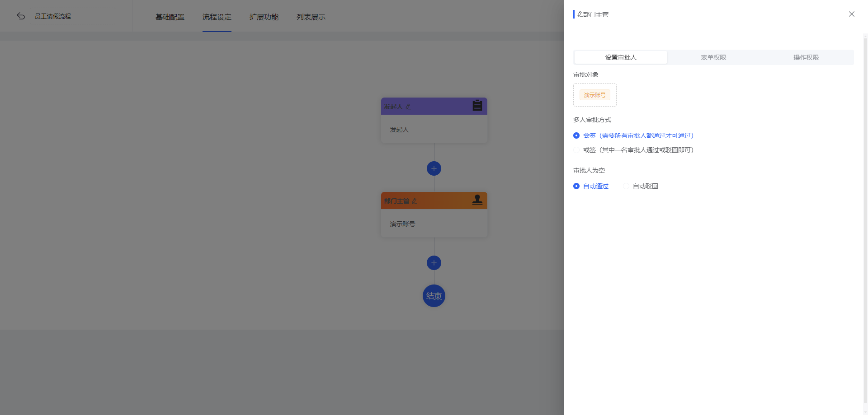This screenshot has height=415, width=868.
Task: Add a node below the 发起人 node
Action: 434,168
